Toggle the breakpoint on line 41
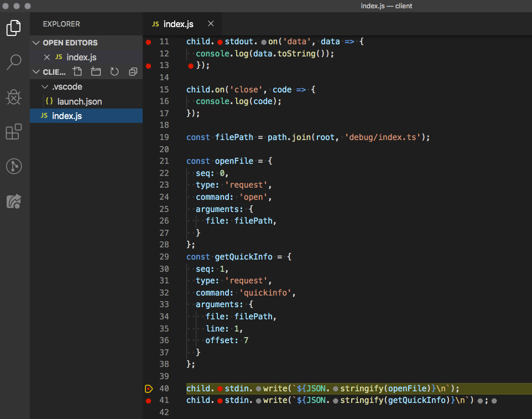Screen dimensions: 532x419 148,400
